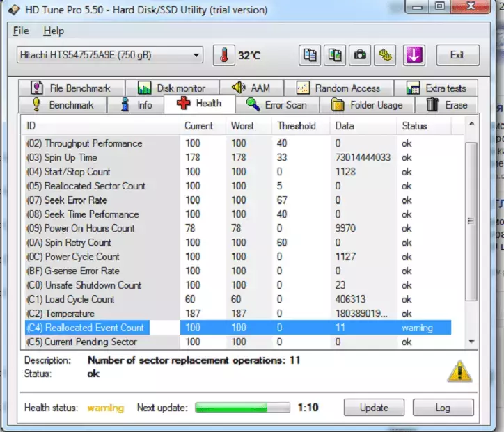This screenshot has height=432, width=504.
Task: Click the Next update progress bar
Action: [x=242, y=407]
